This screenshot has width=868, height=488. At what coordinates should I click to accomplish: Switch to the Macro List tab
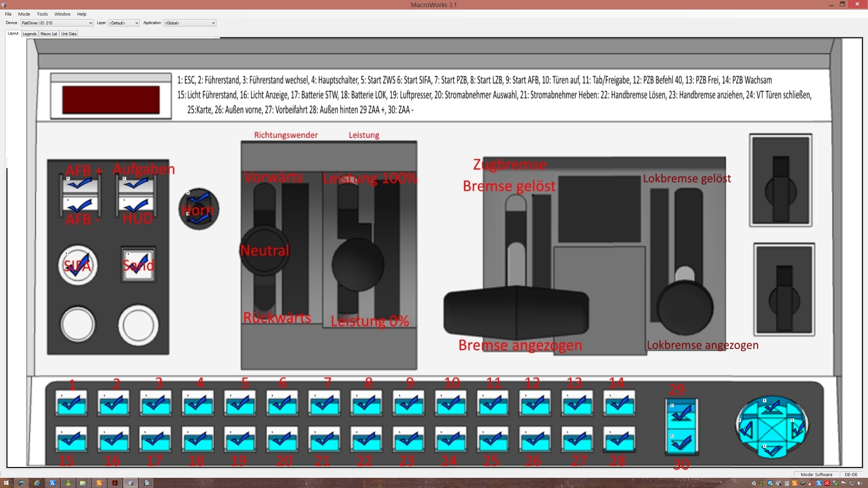[x=49, y=34]
